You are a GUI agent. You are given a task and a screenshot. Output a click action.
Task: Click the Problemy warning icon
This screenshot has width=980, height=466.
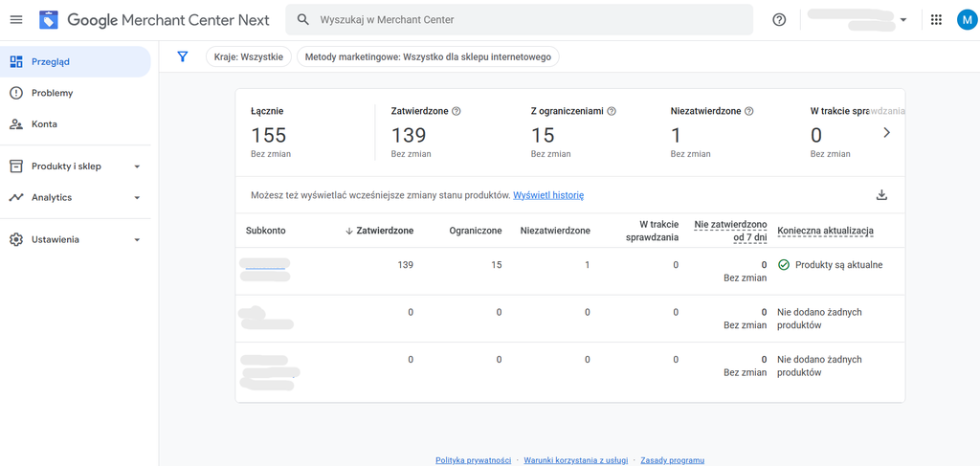coord(16,93)
